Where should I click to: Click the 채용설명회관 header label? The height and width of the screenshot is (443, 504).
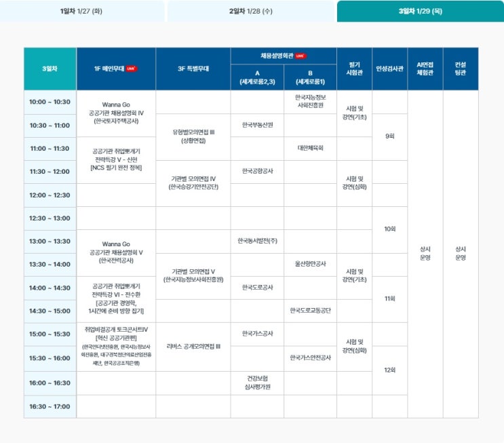click(277, 56)
